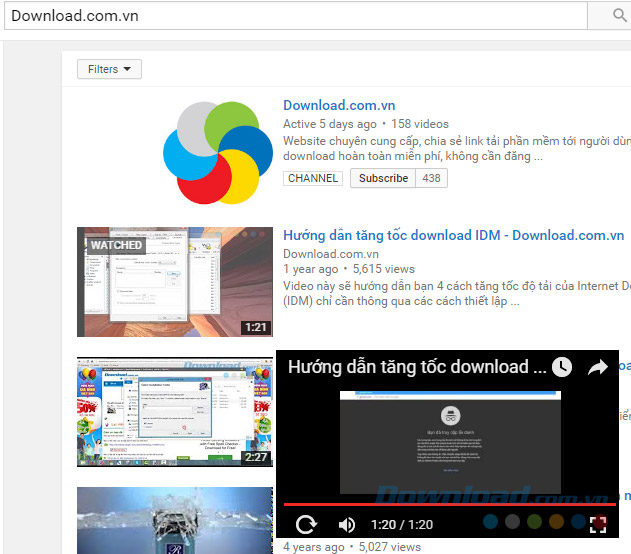Click the IDM video description starting 'Video này sẽ'
The width and height of the screenshot is (631, 554).
click(457, 293)
